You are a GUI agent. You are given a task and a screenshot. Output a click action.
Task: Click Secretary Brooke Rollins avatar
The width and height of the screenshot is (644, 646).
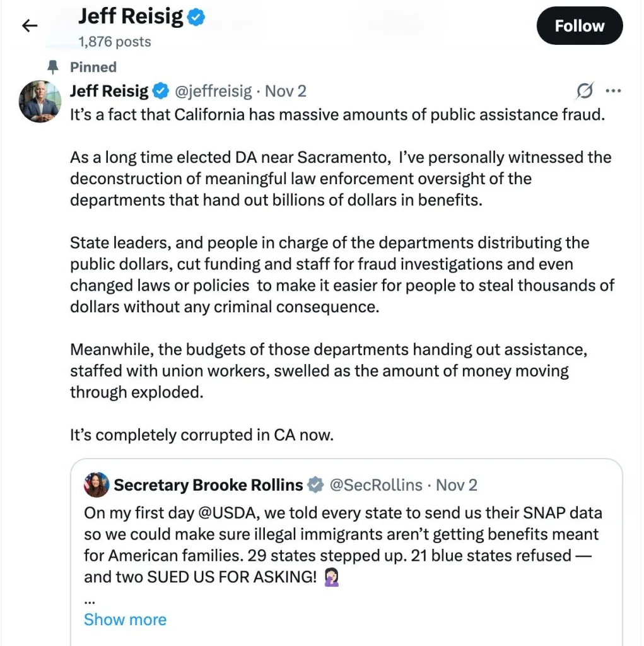pyautogui.click(x=97, y=484)
